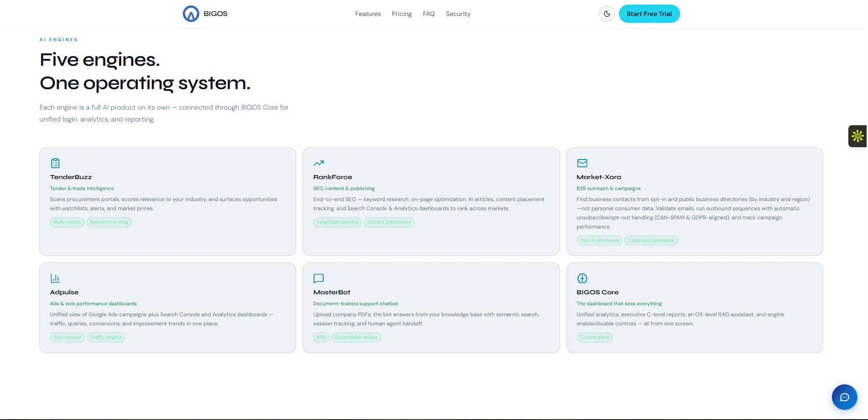Select the MasterBot card title
The height and width of the screenshot is (420, 868).
point(332,292)
